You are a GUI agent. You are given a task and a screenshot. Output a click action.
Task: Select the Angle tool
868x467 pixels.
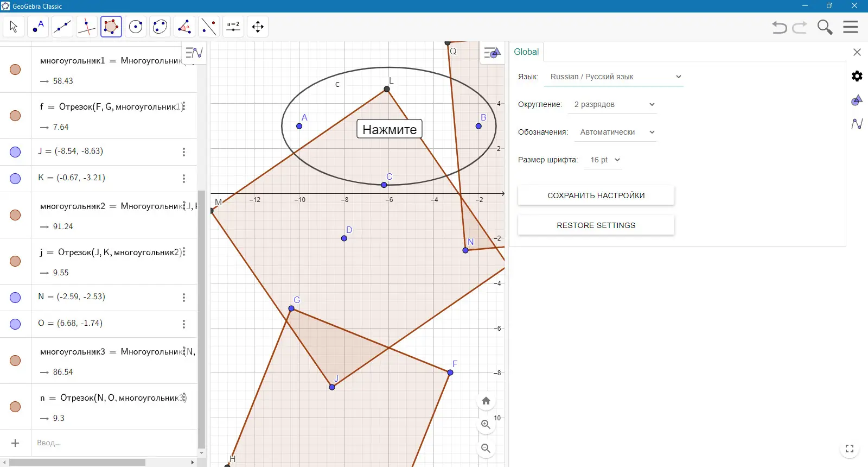[x=184, y=27]
